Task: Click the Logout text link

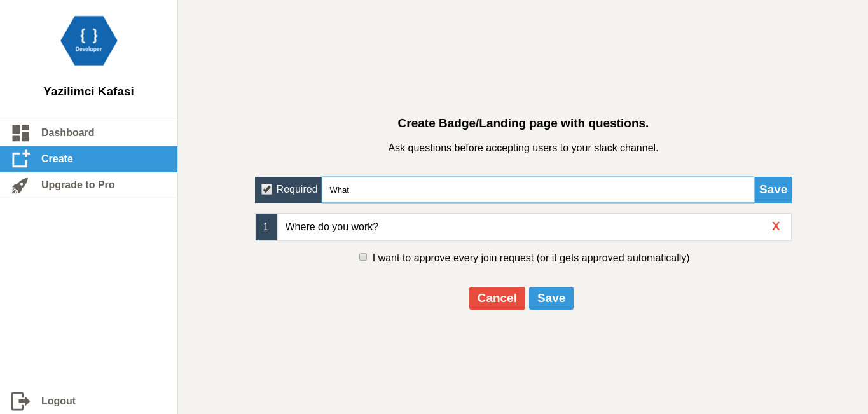Action: (59, 401)
